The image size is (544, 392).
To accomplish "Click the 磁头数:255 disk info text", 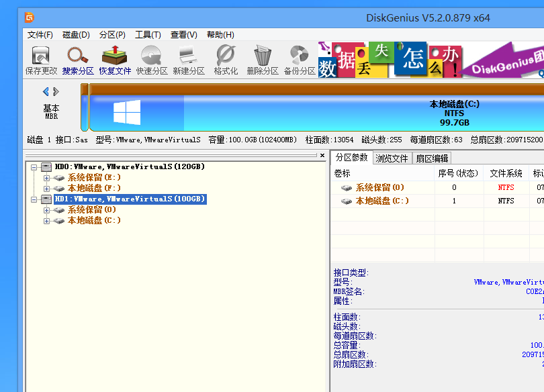I will pyautogui.click(x=381, y=140).
